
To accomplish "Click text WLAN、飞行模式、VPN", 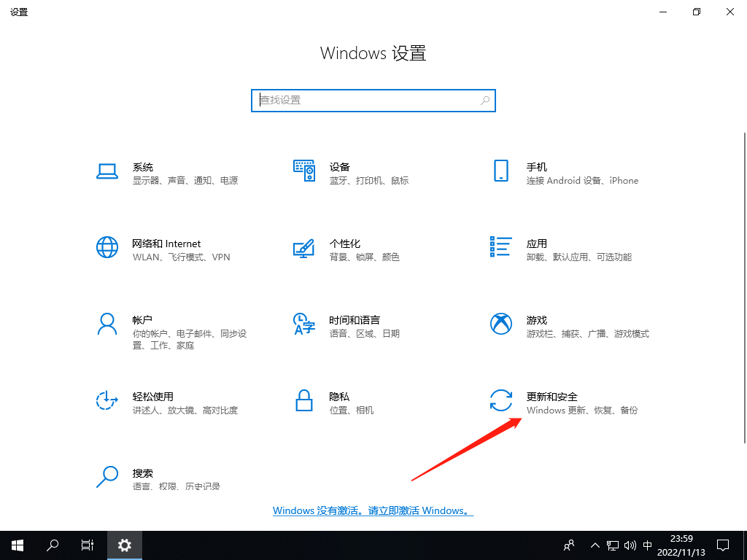I will 182,257.
